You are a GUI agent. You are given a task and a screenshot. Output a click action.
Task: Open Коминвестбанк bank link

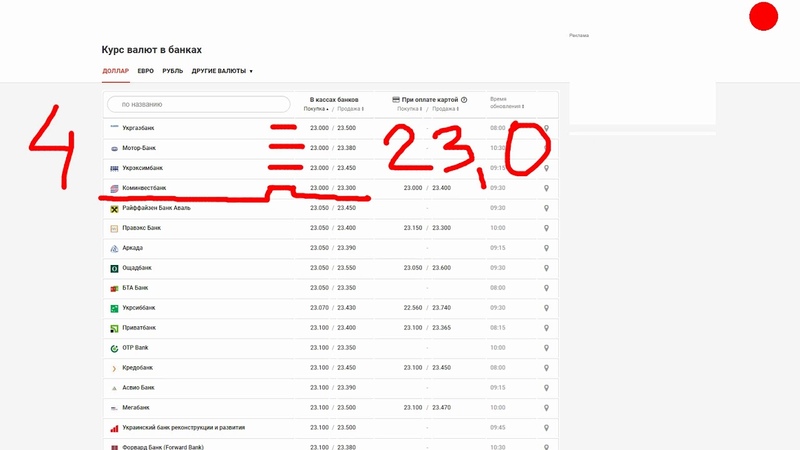click(x=144, y=188)
